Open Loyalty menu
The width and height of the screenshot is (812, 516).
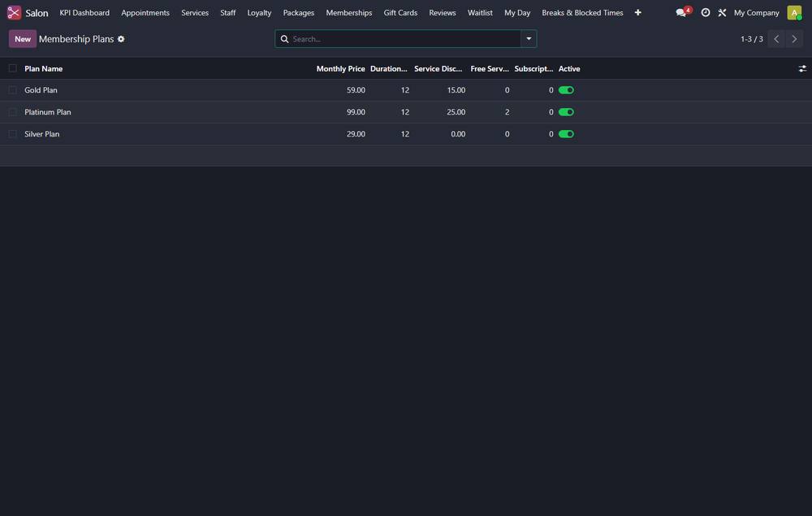[x=259, y=12]
